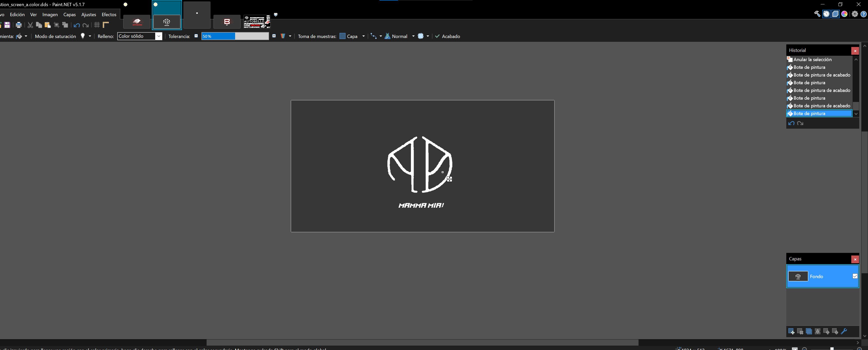Select the Fondo layer thumbnail
Viewport: 868px width, 350px height.
click(x=798, y=276)
